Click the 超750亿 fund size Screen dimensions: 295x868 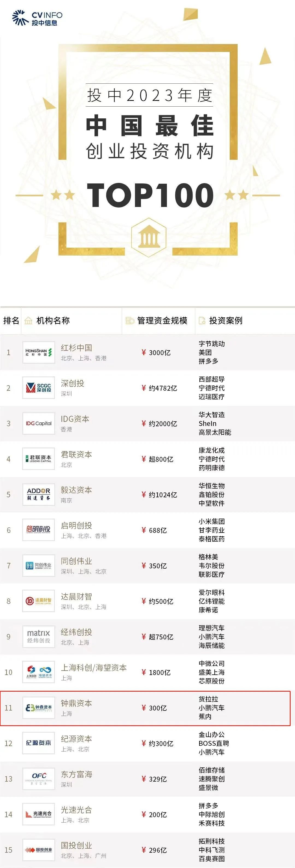pyautogui.click(x=161, y=637)
